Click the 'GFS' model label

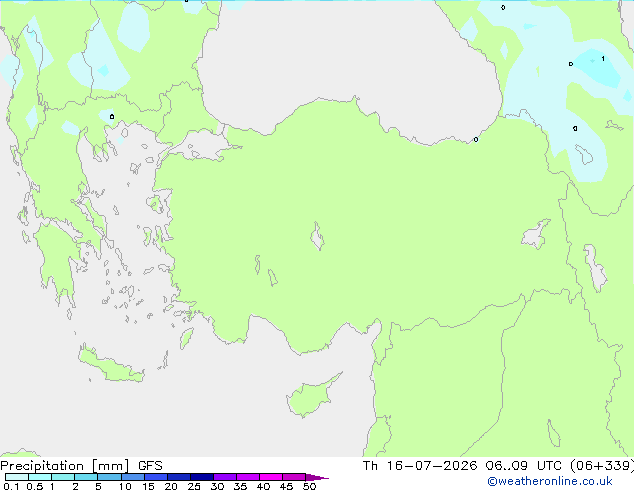coord(150,466)
